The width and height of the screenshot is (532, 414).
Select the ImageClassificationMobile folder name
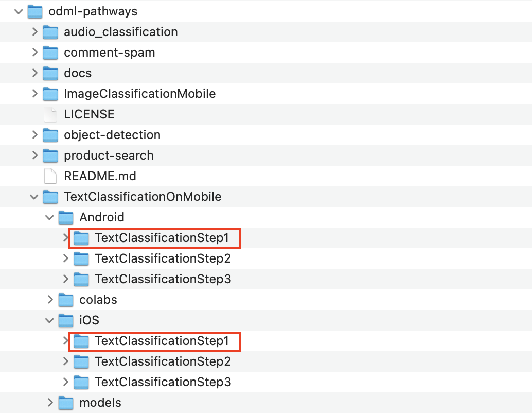[x=139, y=94]
